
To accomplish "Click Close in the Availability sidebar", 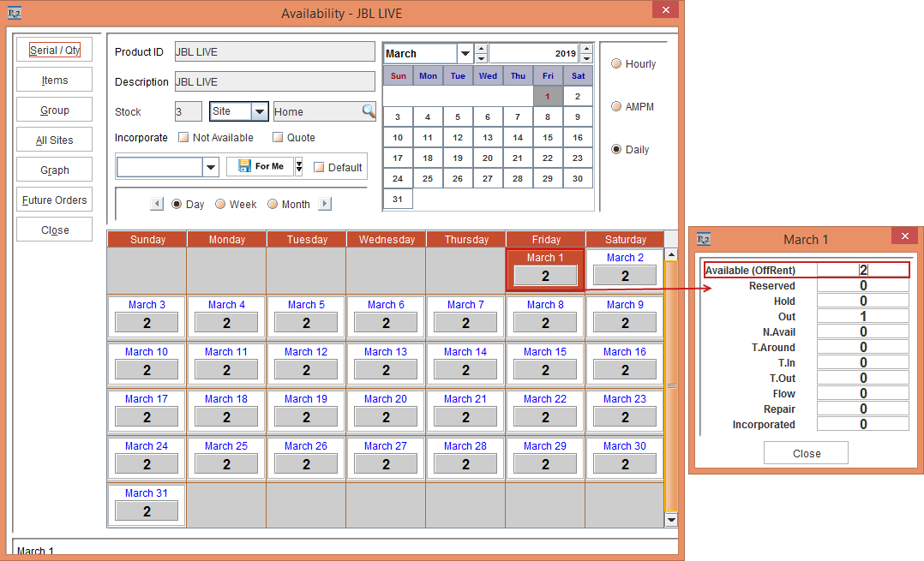I will [54, 230].
